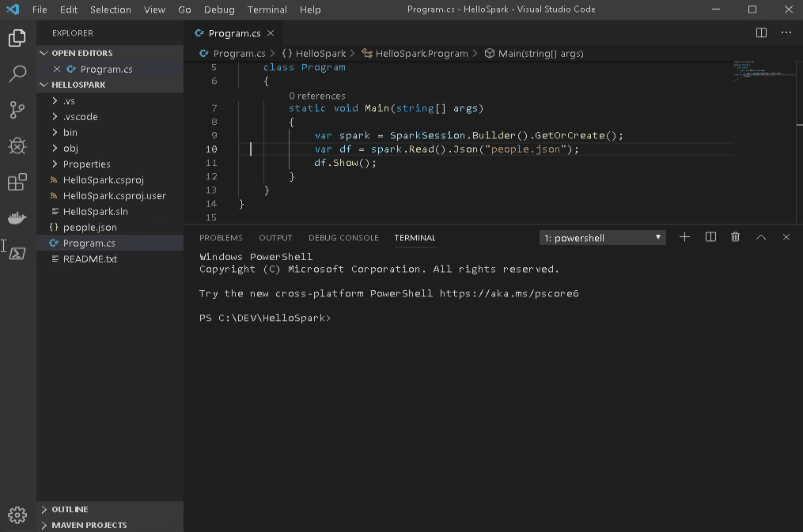Open editor More Actions ellipsis
Screen dimensions: 803x532
[x=786, y=32]
